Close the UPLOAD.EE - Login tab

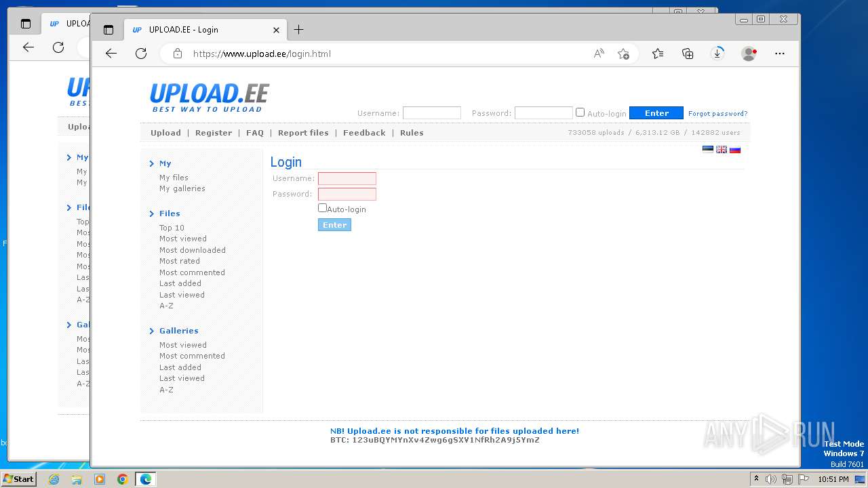pyautogui.click(x=276, y=30)
